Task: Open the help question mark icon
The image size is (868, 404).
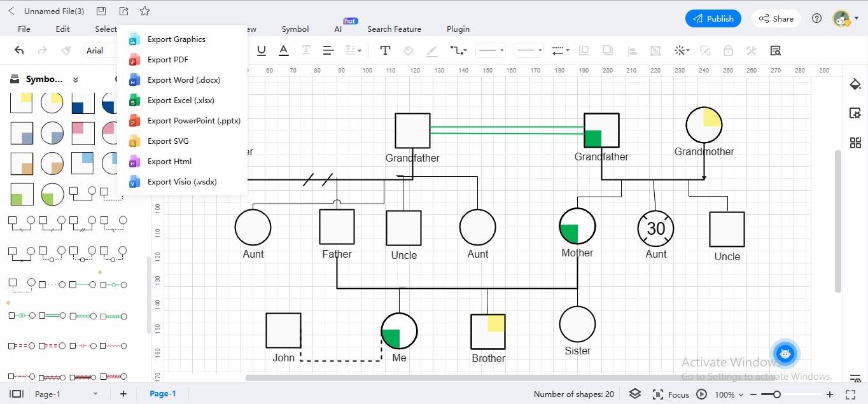Action: point(817,18)
